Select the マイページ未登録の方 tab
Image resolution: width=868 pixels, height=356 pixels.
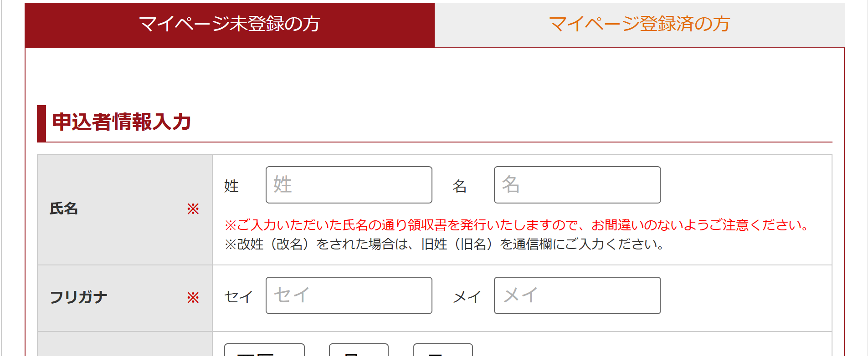pos(230,25)
